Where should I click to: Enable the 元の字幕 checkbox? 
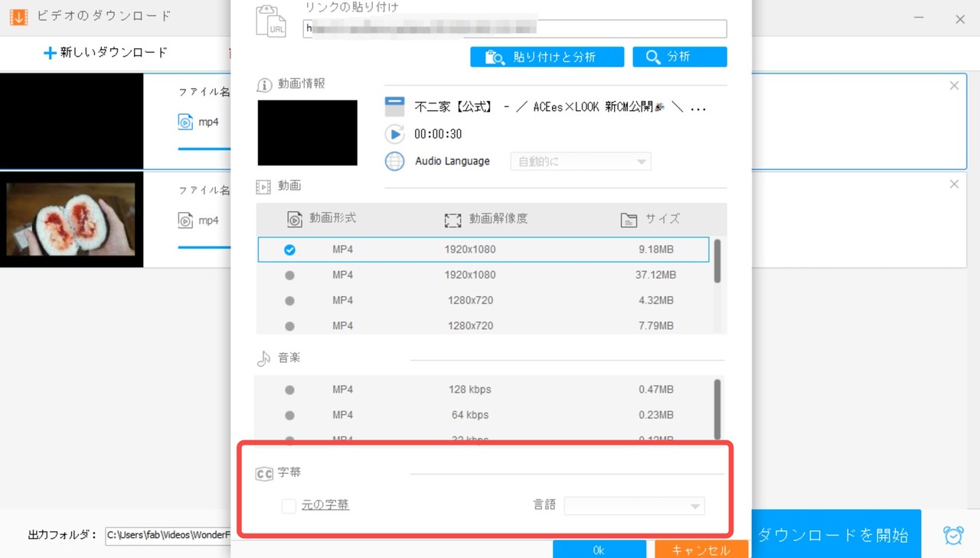point(289,506)
